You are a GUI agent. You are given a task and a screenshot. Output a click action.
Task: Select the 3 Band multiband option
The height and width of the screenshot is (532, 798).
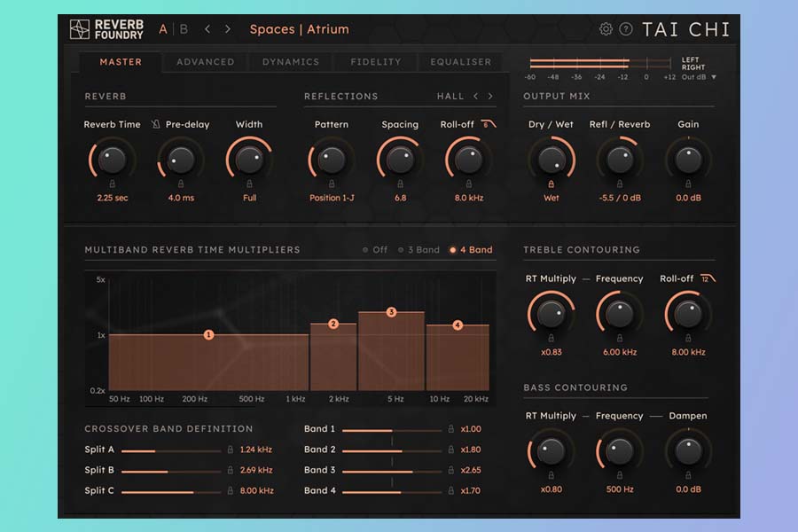pos(419,250)
